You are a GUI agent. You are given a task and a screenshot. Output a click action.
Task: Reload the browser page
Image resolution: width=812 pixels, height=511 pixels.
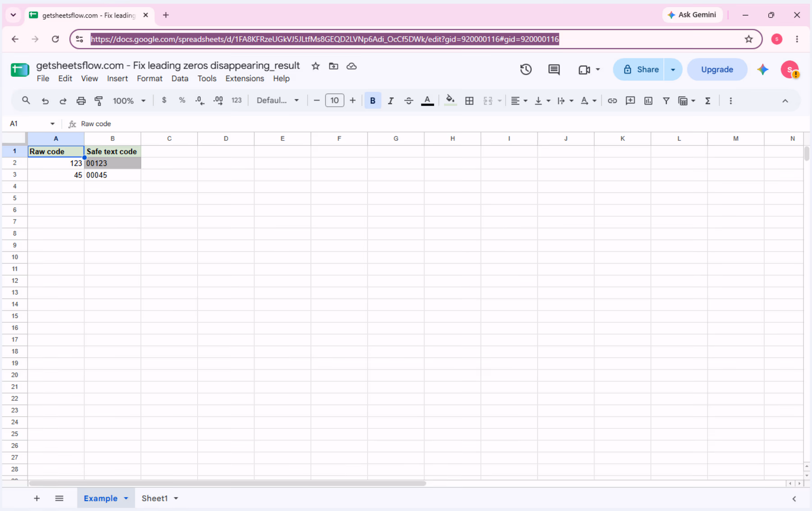(x=55, y=39)
